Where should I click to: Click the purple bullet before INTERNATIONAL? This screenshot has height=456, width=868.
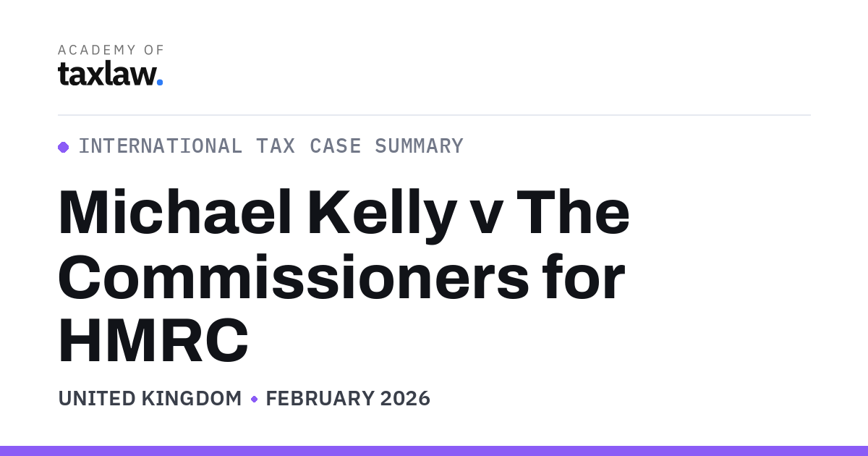click(63, 147)
